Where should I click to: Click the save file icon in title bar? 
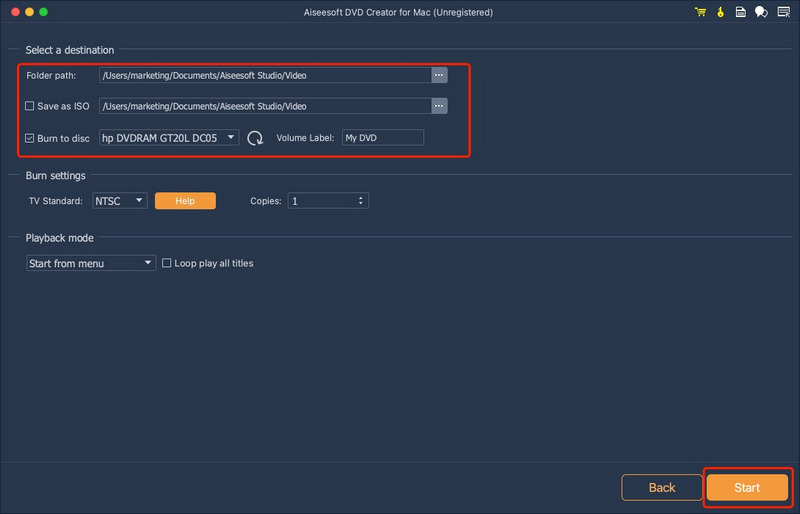(x=740, y=12)
